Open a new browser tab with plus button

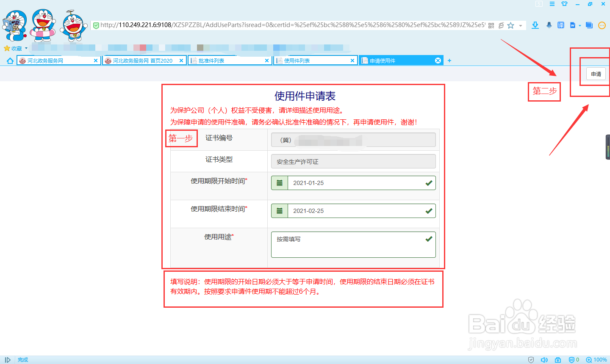(449, 60)
